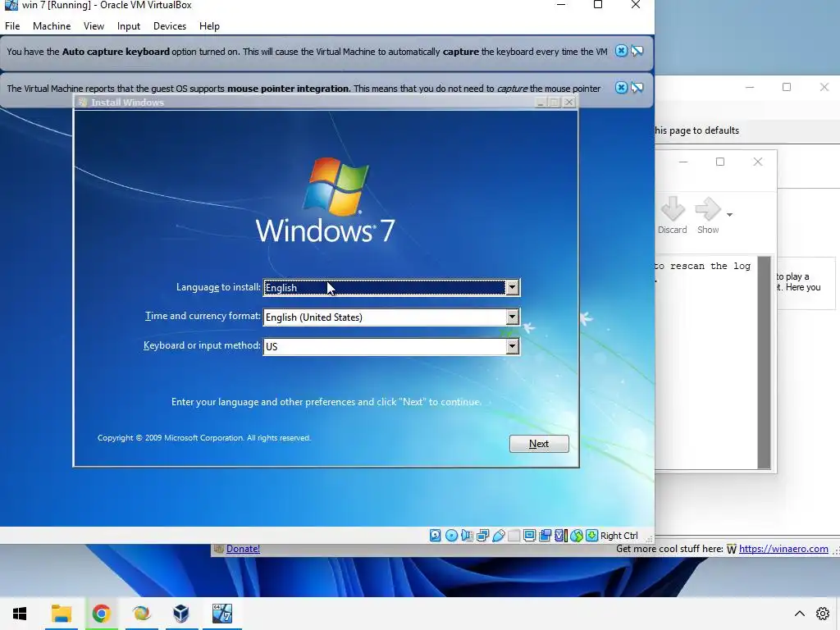The image size is (840, 630).
Task: Click the 'rescan the log' text
Action: point(710,267)
